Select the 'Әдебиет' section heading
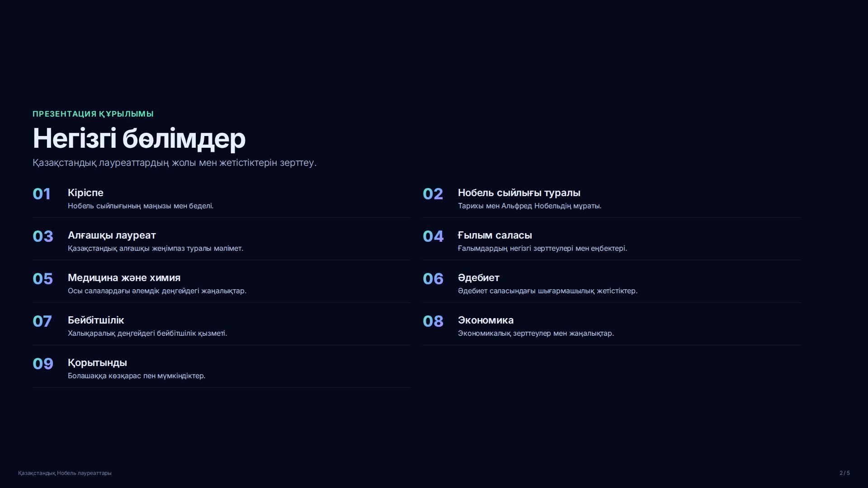The width and height of the screenshot is (868, 488). (479, 278)
